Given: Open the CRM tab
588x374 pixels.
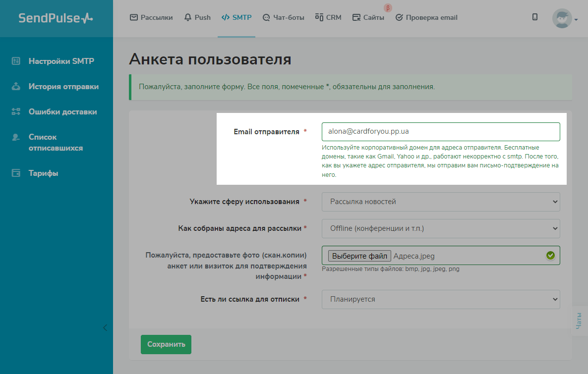Looking at the screenshot, I should (x=328, y=18).
